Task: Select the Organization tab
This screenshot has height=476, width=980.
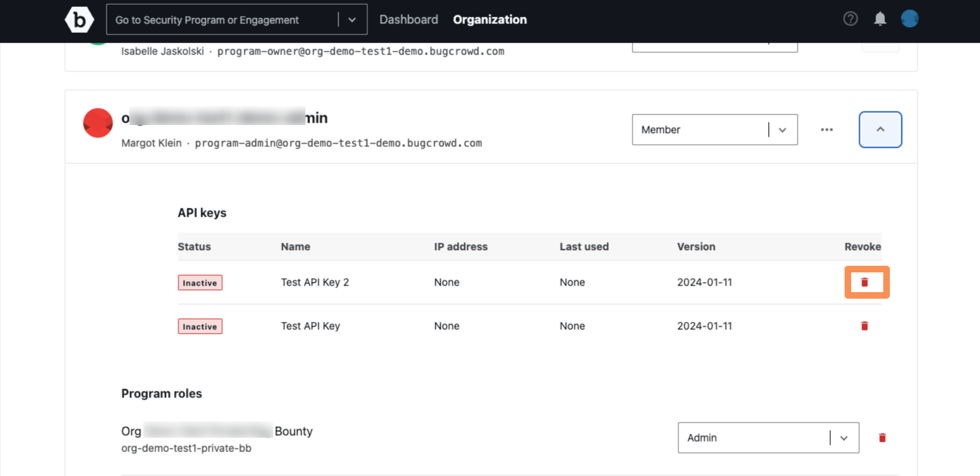Action: point(490,19)
